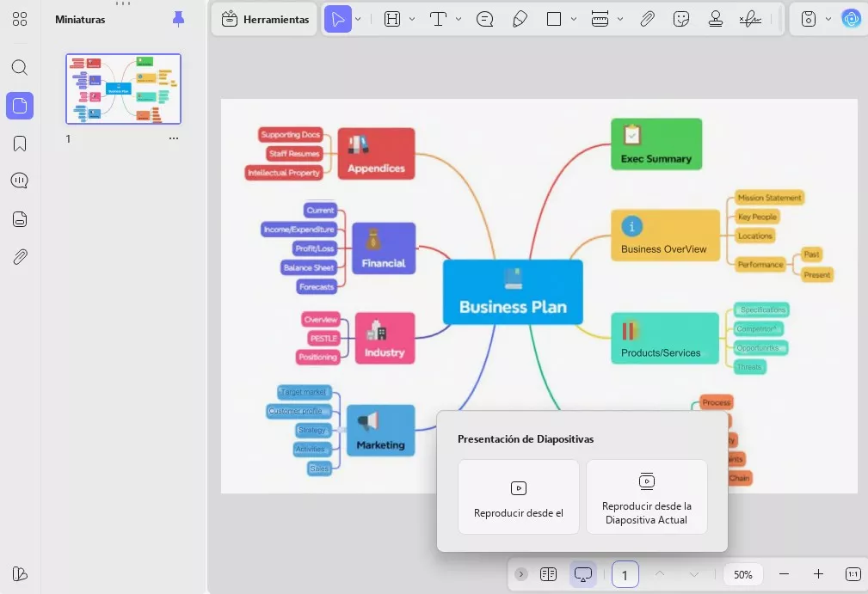The image size is (868, 594).
Task: Select the stamp tool
Action: tap(715, 20)
